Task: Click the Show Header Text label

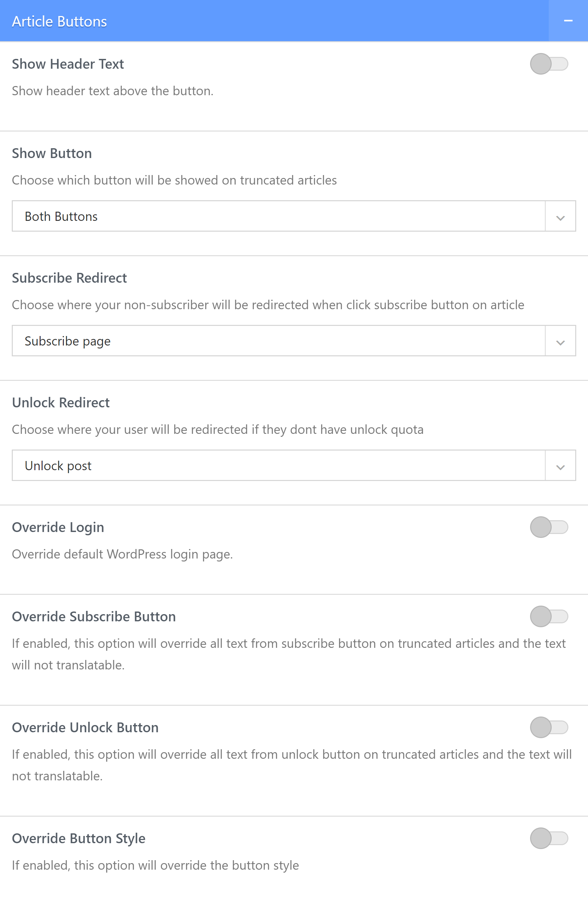Action: [x=68, y=64]
